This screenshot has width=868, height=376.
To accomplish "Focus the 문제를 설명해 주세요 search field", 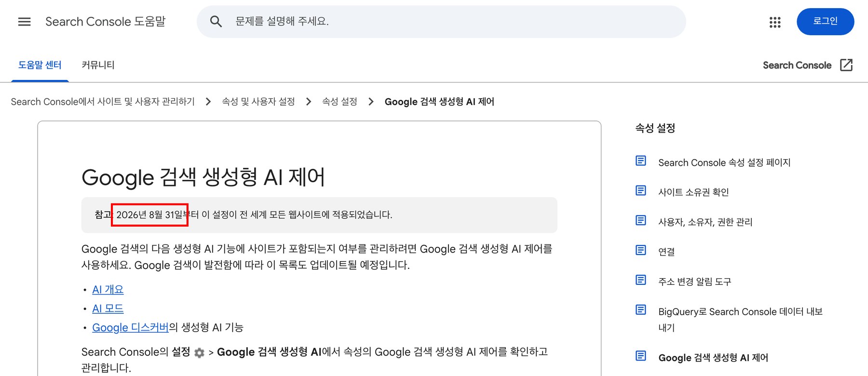I will [x=441, y=22].
